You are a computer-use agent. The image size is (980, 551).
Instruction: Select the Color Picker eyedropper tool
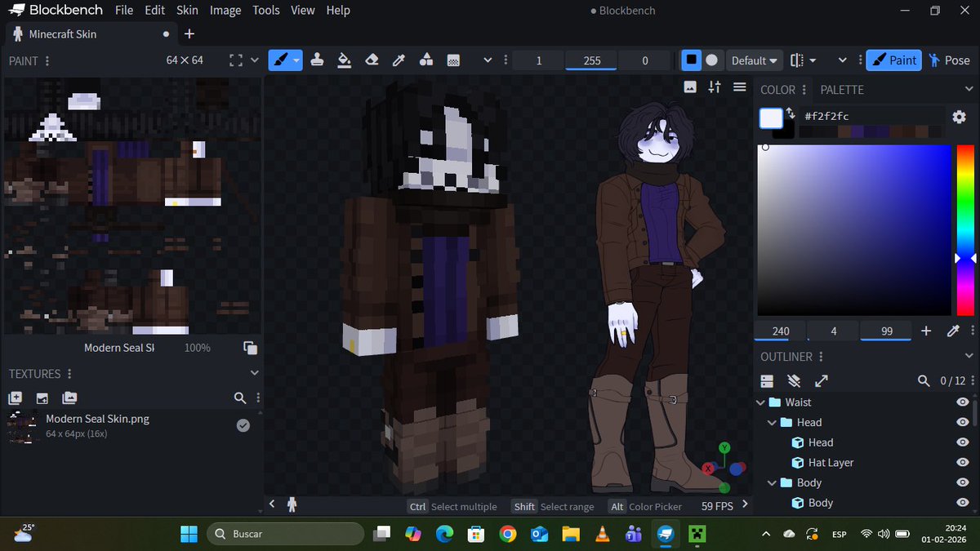(x=399, y=60)
